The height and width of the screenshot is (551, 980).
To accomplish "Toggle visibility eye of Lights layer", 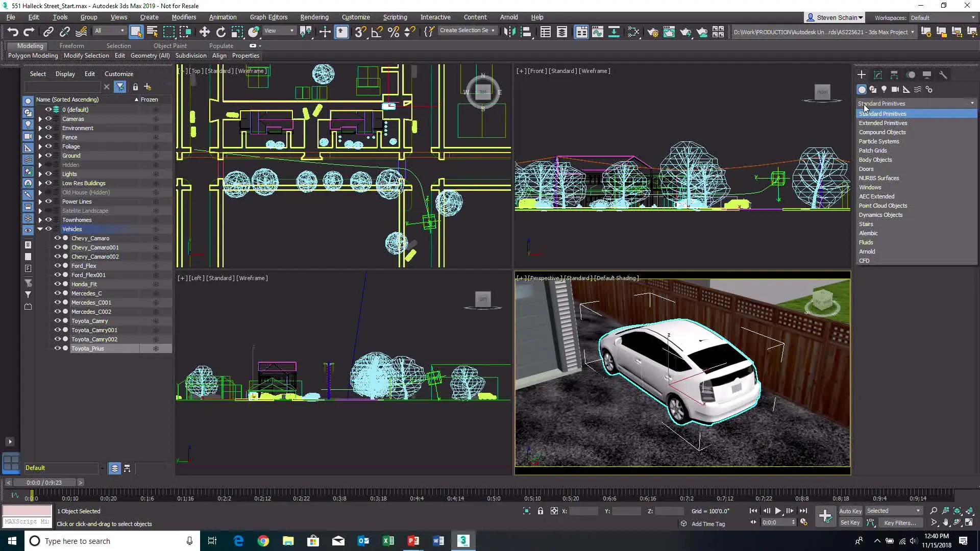I will click(48, 174).
